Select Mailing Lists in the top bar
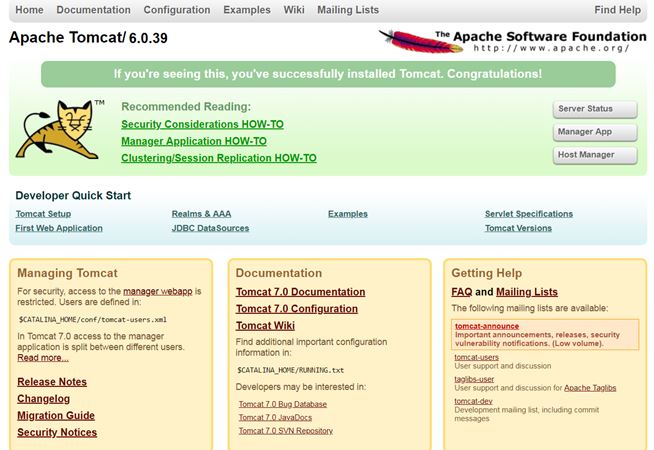This screenshot has width=654, height=450. (347, 10)
